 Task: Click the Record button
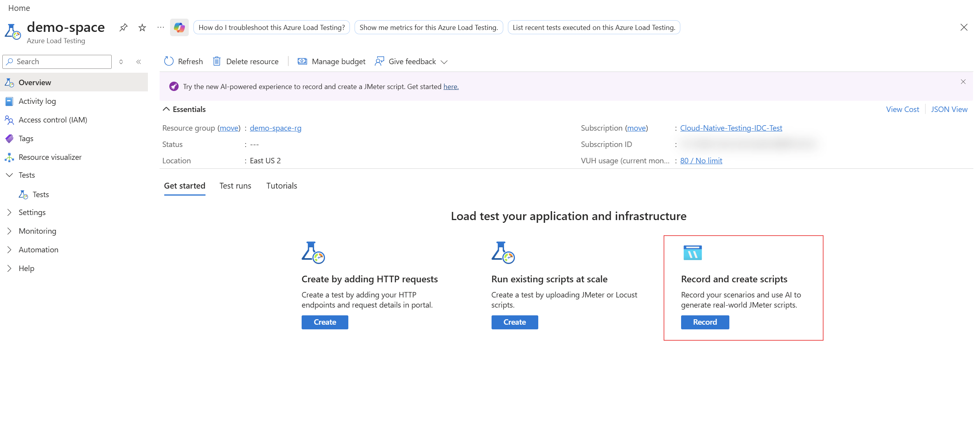pos(704,322)
